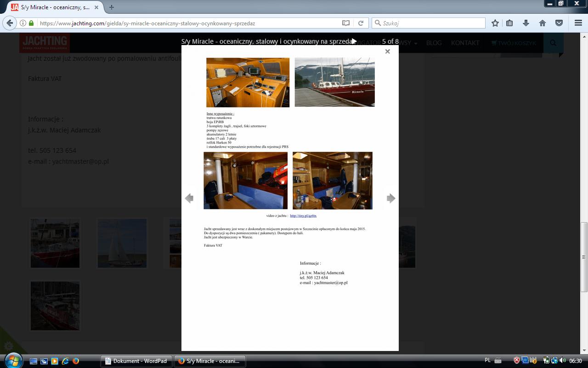Launch Windows Media Player from quick launch

coord(55,361)
